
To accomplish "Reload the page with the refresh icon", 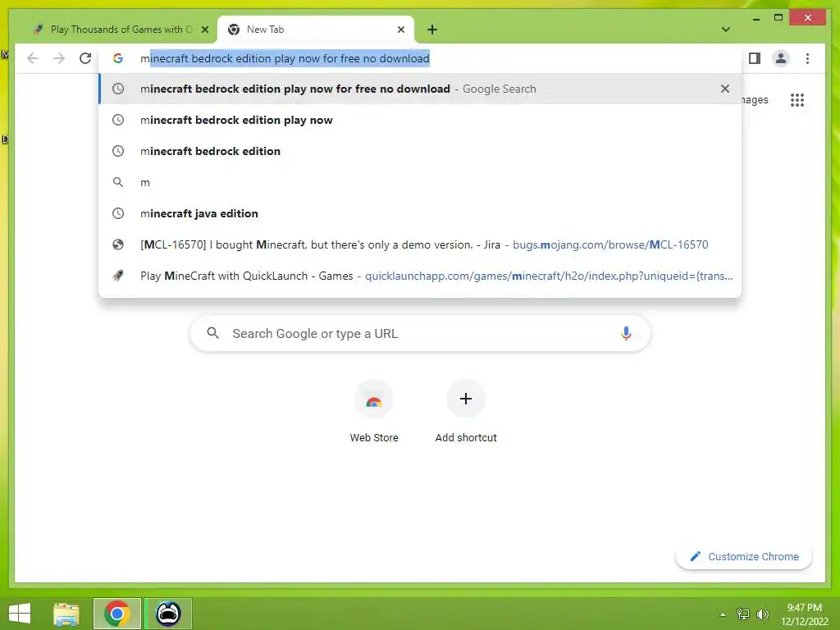I will pyautogui.click(x=85, y=58).
